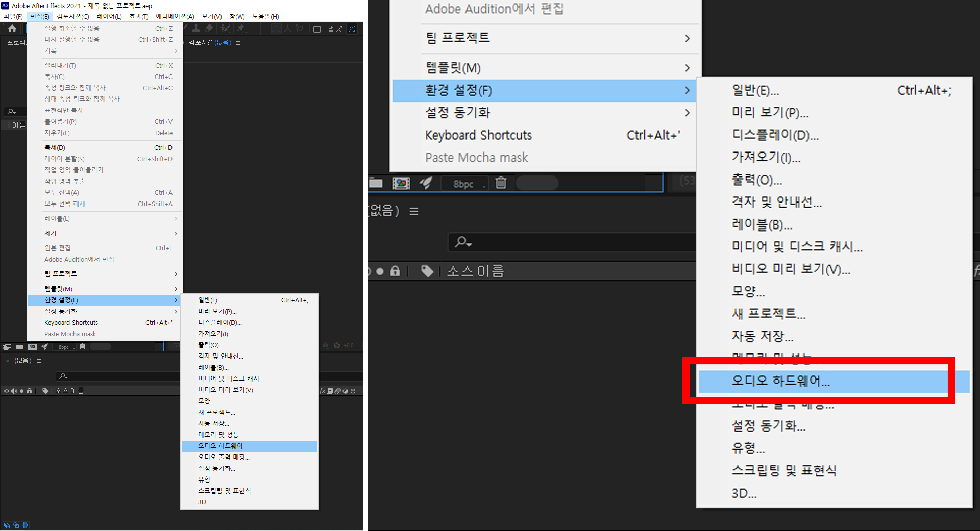The width and height of the screenshot is (980, 531).
Task: Click the enlarged new composition icon in right image
Action: [x=401, y=183]
